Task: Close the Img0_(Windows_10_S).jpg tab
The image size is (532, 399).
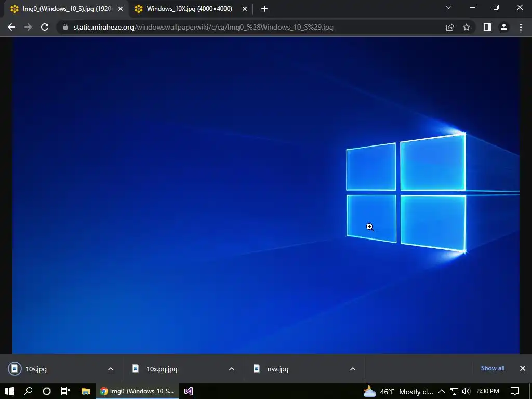Action: pos(121,9)
